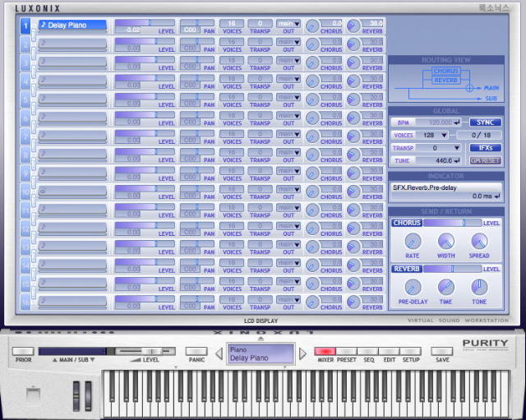Click channel 1's VOICES value box
The height and width of the screenshot is (420, 526).
pyautogui.click(x=232, y=24)
